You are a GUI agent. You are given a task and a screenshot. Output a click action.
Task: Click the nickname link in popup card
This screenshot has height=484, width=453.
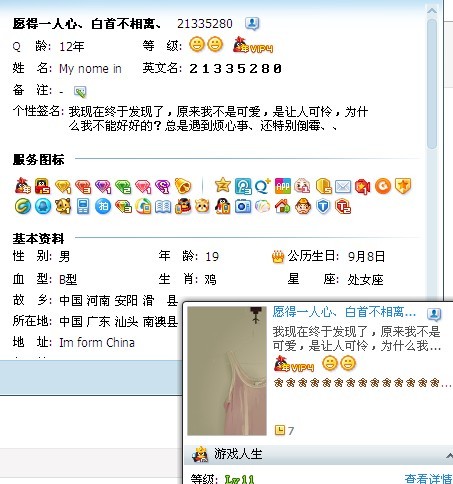344,312
